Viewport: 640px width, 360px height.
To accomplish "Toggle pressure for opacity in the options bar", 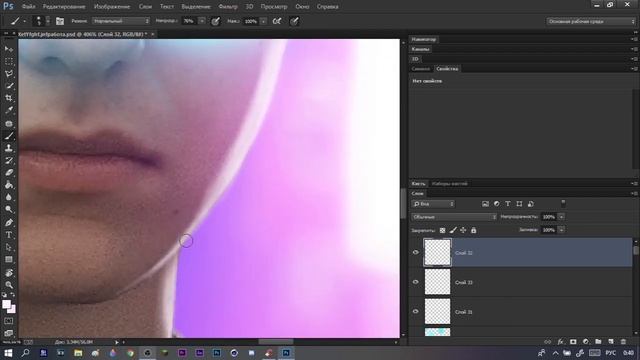I will pyautogui.click(x=215, y=21).
